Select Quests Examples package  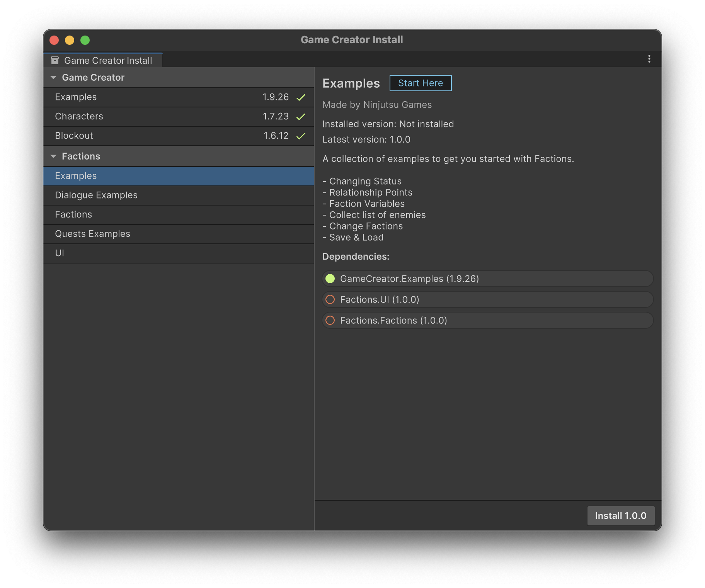point(92,234)
